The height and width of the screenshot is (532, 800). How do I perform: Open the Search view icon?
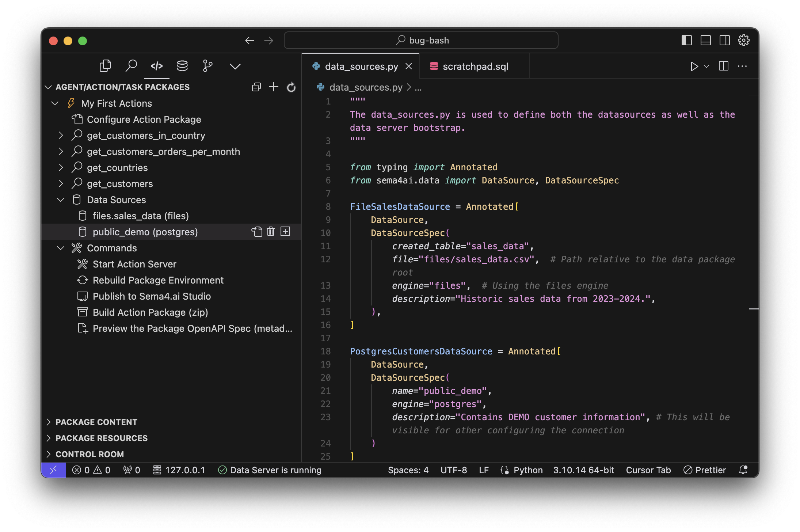tap(131, 66)
